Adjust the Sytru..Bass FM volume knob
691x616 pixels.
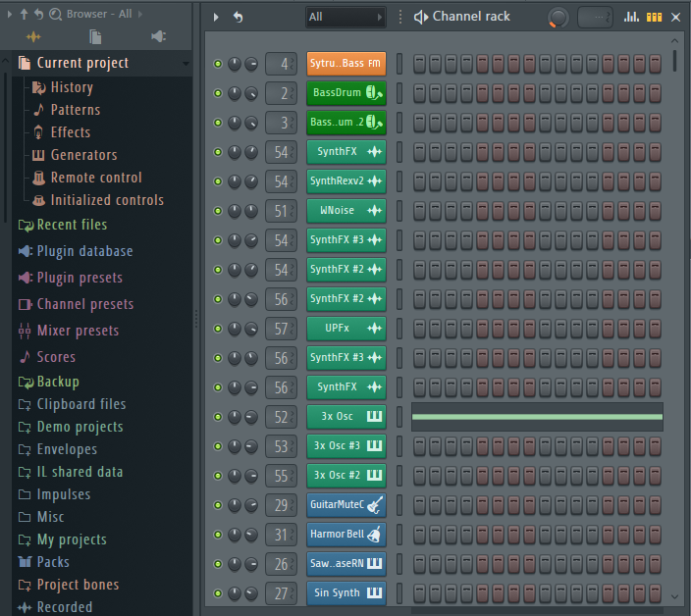coord(251,64)
